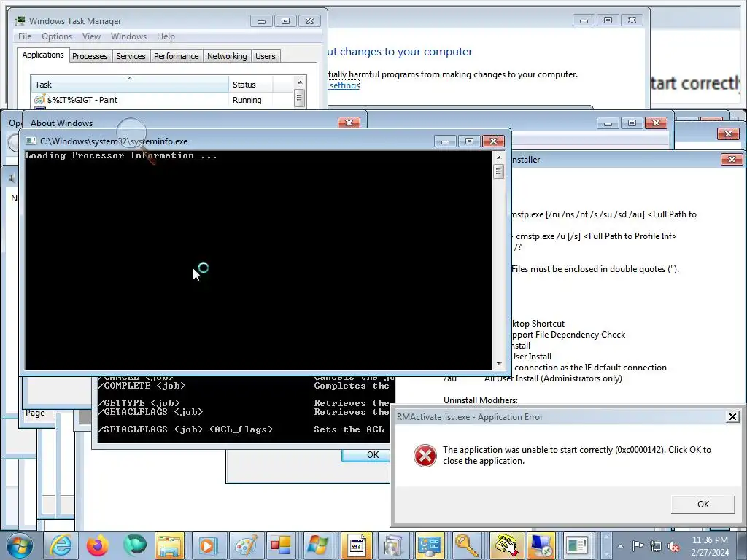Switch to the Services tab
Screen dimensions: 747x560
(131, 56)
